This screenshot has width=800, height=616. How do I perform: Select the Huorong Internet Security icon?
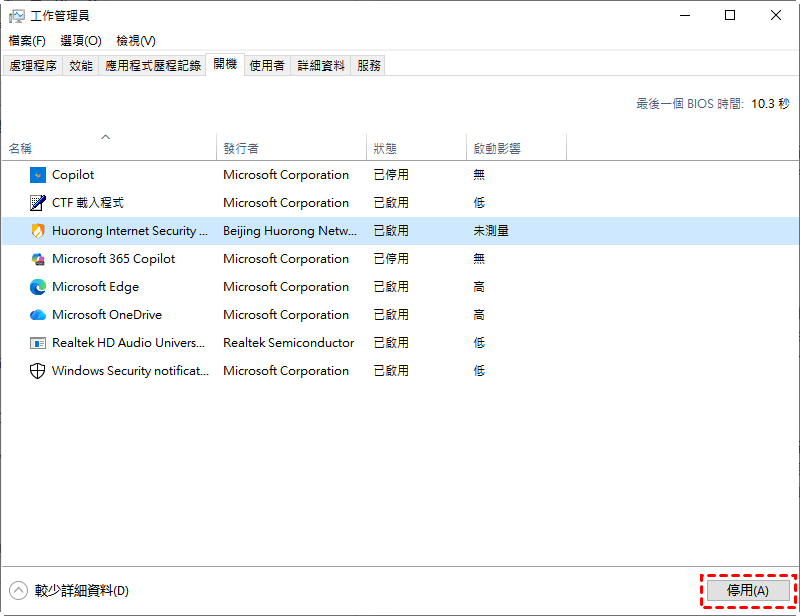pyautogui.click(x=38, y=231)
